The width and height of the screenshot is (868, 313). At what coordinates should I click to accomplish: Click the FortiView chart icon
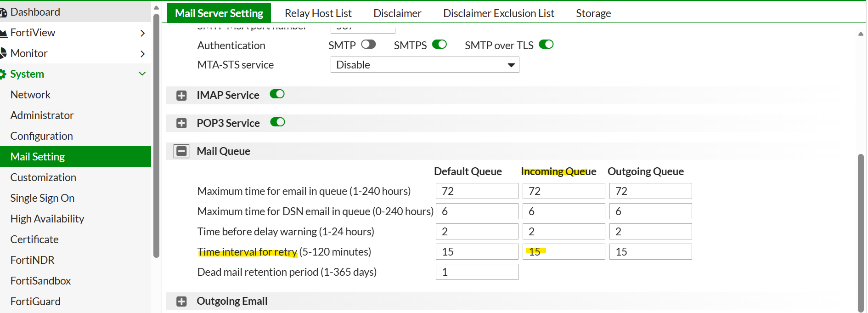click(3, 33)
